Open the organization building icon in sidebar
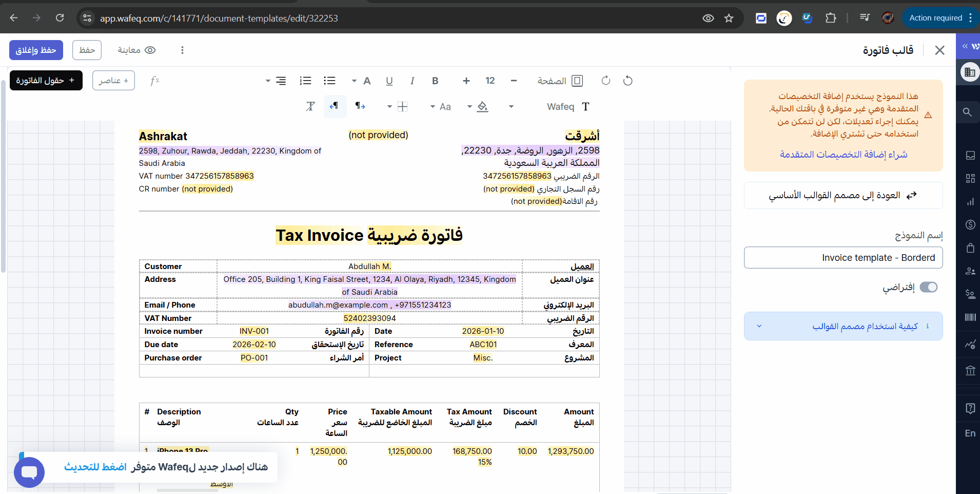This screenshot has height=494, width=980. [969, 72]
